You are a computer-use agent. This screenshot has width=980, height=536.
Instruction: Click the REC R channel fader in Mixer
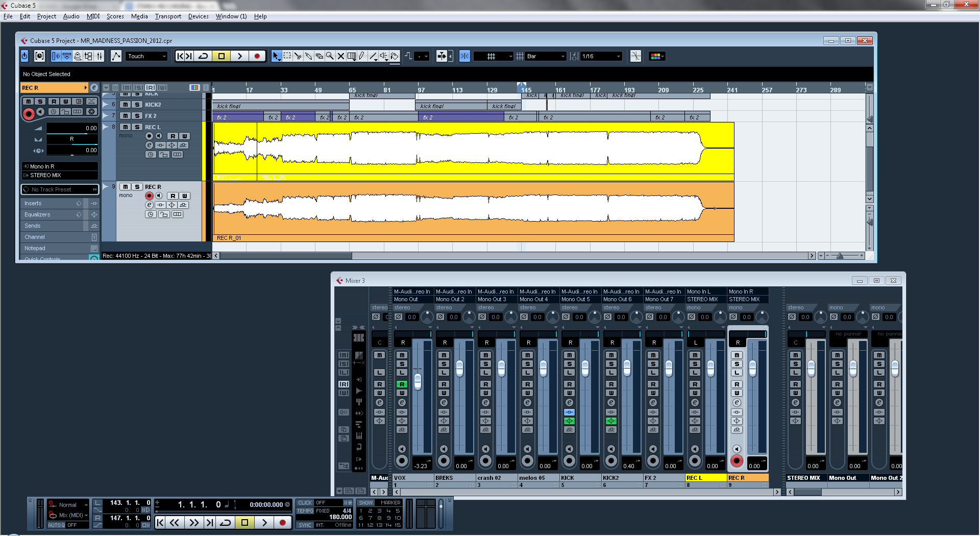tap(752, 368)
